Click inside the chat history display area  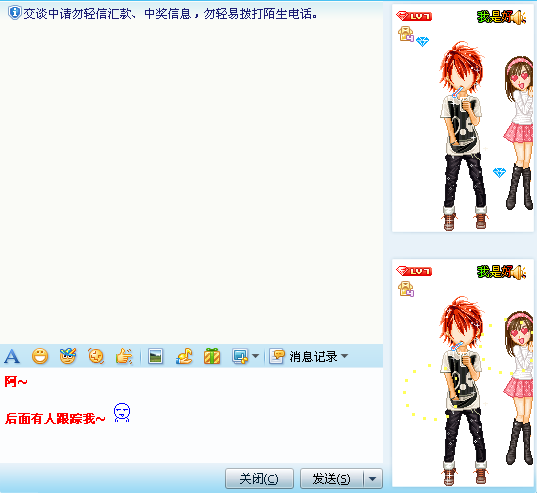[x=191, y=181]
